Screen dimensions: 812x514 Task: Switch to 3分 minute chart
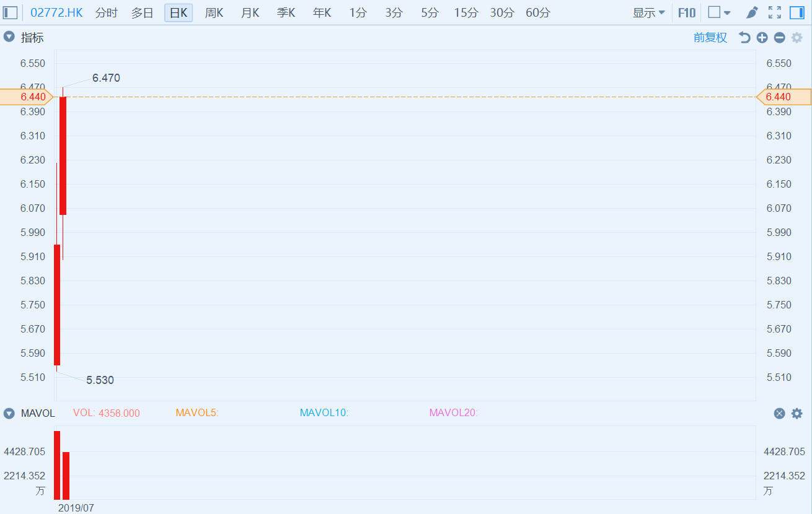click(394, 12)
